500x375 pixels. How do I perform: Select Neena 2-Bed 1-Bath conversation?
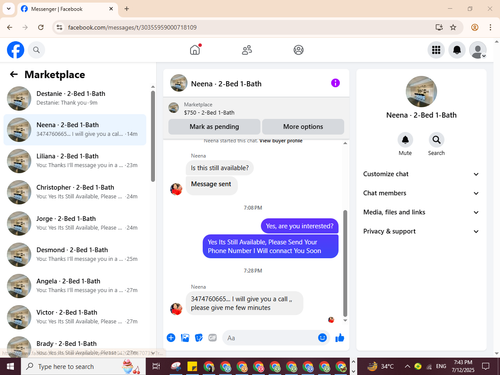pyautogui.click(x=75, y=130)
